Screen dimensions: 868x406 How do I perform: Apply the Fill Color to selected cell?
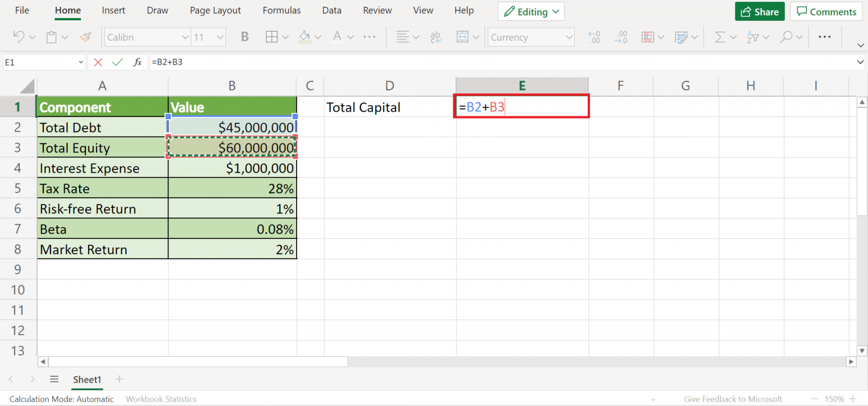[x=306, y=37]
